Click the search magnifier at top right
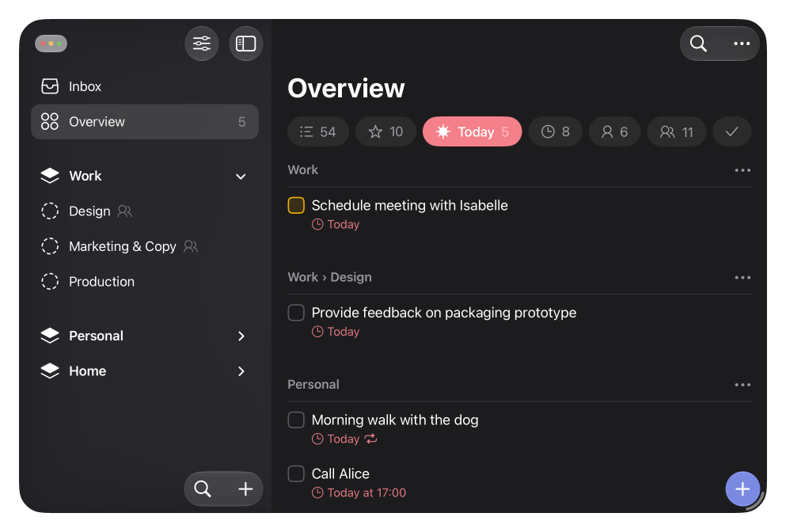 point(698,44)
